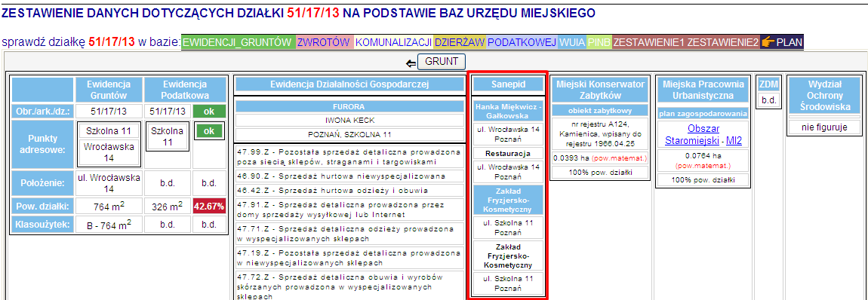Viewport: 868px width, 300px height.
Task: Click the red 42.67% cell
Action: [208, 206]
